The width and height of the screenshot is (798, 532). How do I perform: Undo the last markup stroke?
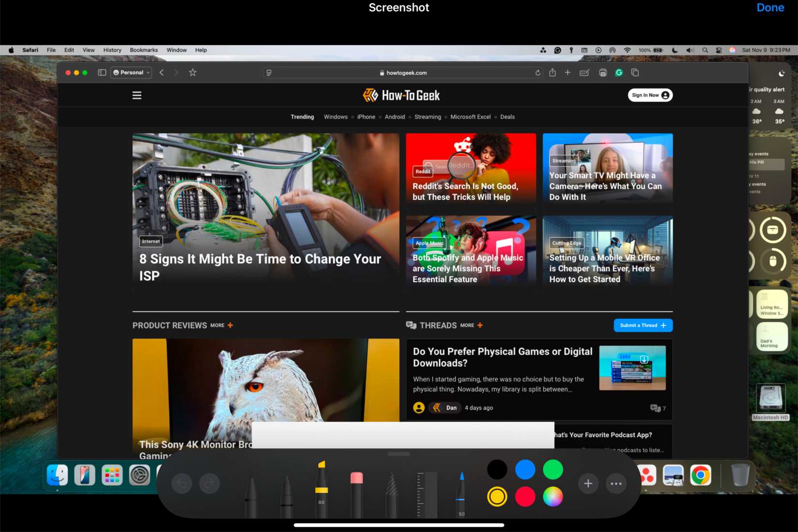pyautogui.click(x=182, y=484)
